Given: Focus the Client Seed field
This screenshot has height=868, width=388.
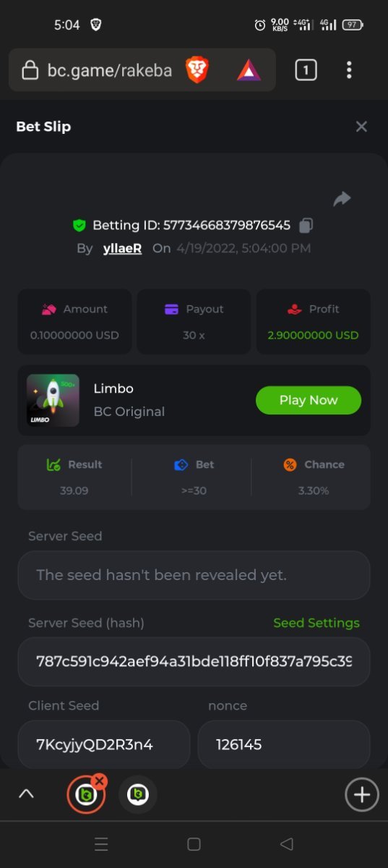Looking at the screenshot, I should coord(103,744).
